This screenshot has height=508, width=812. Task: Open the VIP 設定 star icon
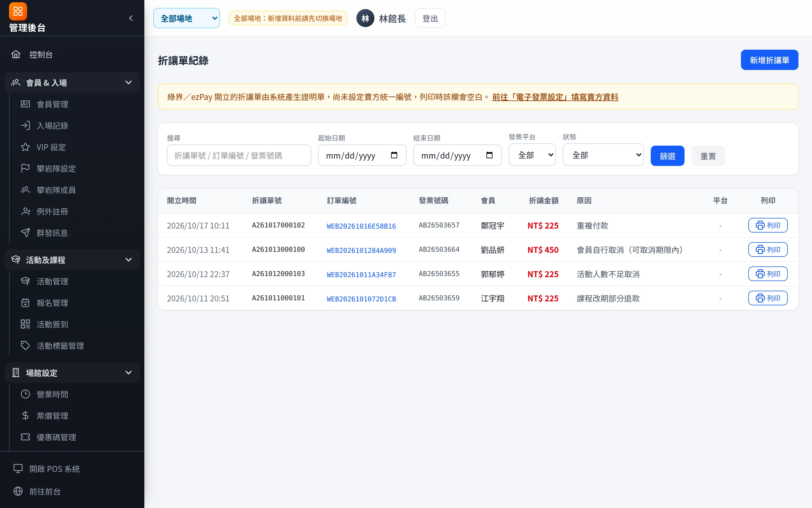pyautogui.click(x=25, y=147)
